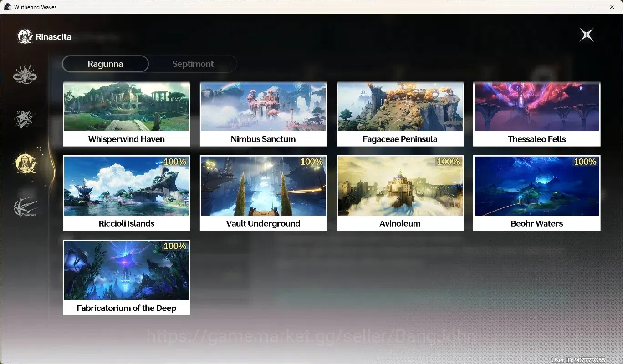Image resolution: width=623 pixels, height=364 pixels.
Task: Switch to the Septimont tab
Action: pos(193,64)
